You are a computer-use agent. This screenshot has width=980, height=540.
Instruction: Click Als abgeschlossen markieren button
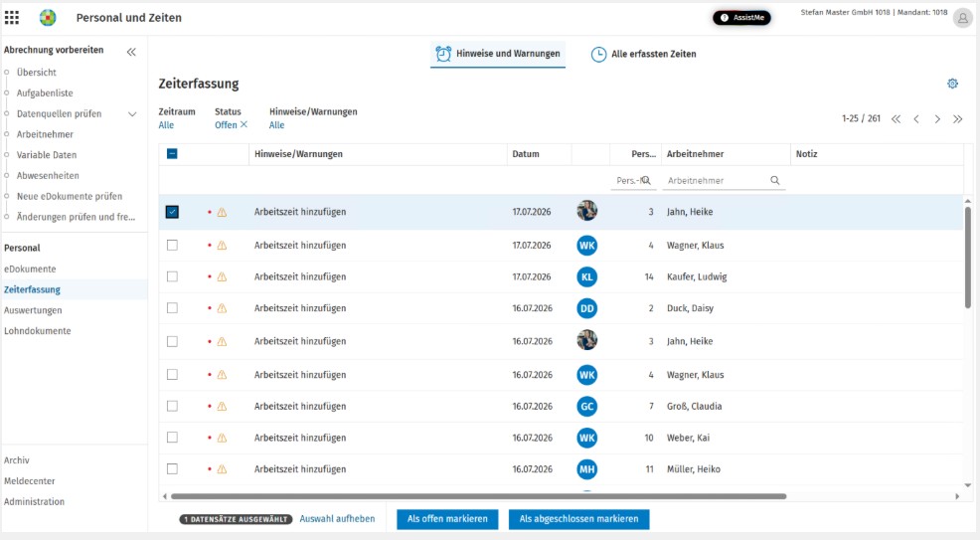coord(578,519)
